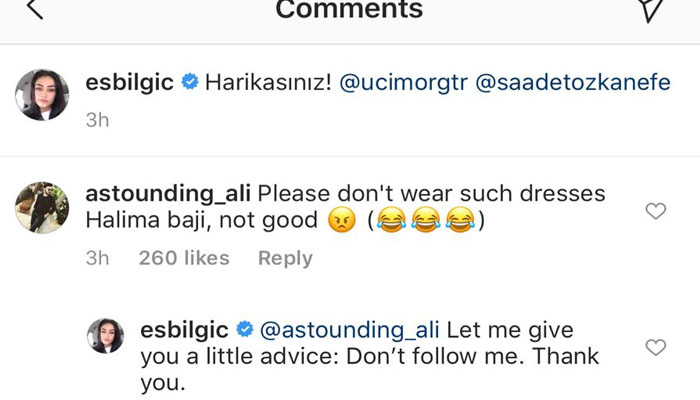Like astounding_ali's comment with the heart

656,211
